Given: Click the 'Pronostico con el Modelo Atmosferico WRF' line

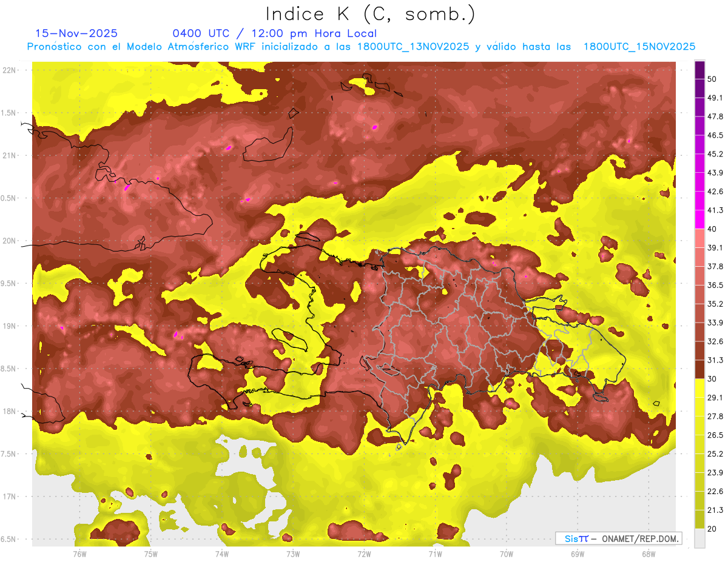Looking at the screenshot, I should tap(361, 47).
